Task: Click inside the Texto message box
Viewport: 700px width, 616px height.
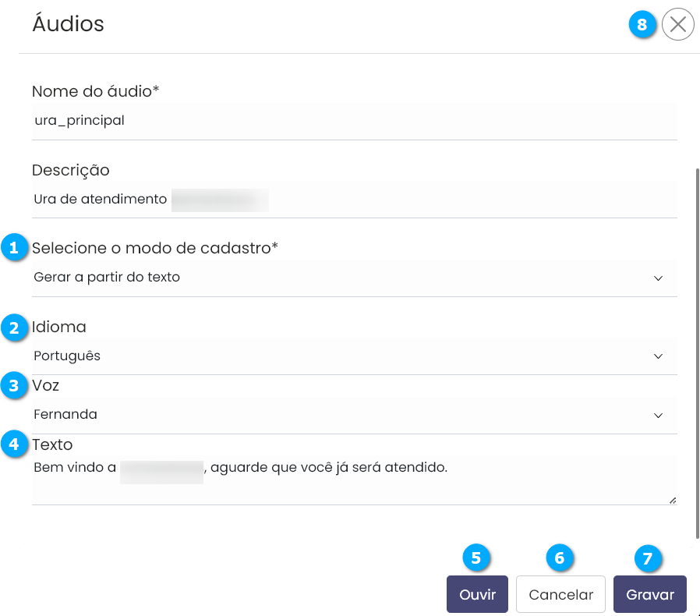Action: point(354,480)
